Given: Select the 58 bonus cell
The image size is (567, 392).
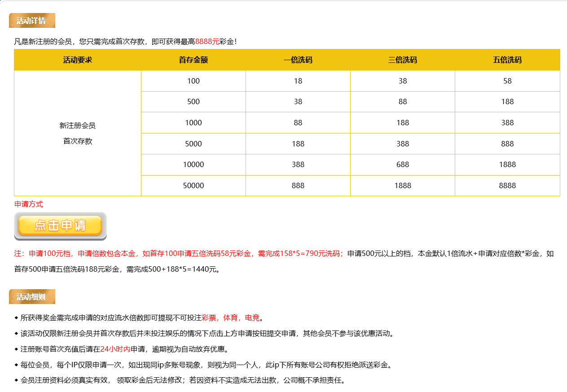Looking at the screenshot, I should click(x=507, y=81).
